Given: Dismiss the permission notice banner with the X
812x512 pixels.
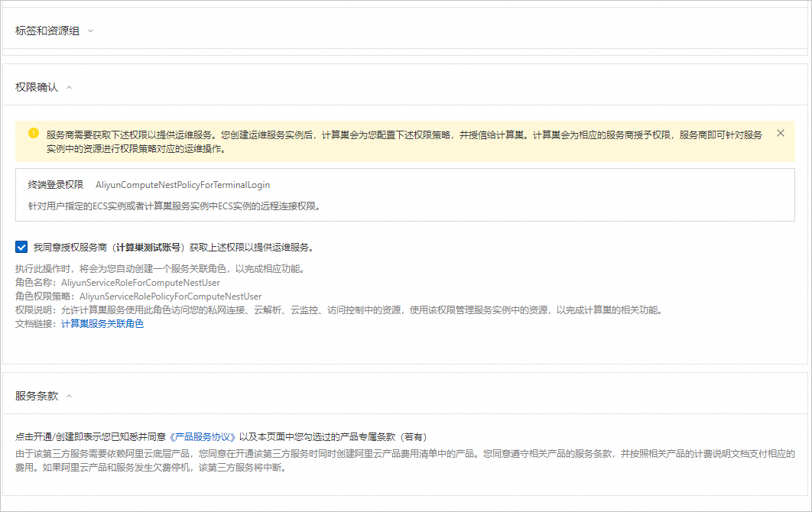Looking at the screenshot, I should [780, 132].
